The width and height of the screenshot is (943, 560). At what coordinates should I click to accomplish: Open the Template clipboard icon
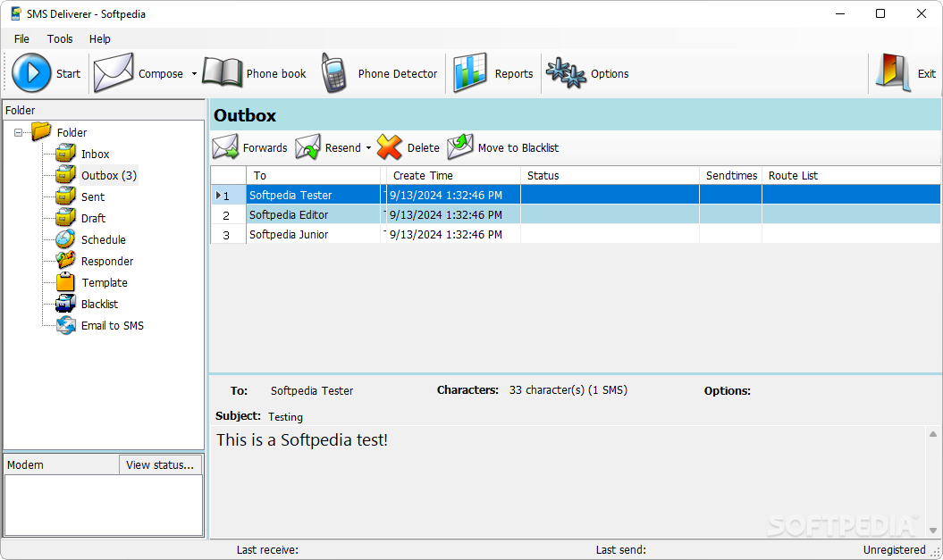click(65, 282)
